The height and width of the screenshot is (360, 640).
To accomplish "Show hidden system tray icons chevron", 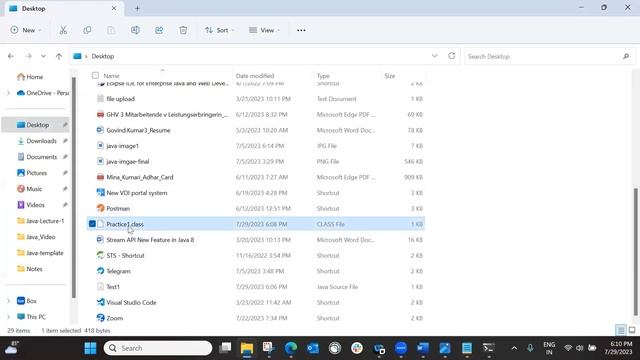I will [x=514, y=348].
